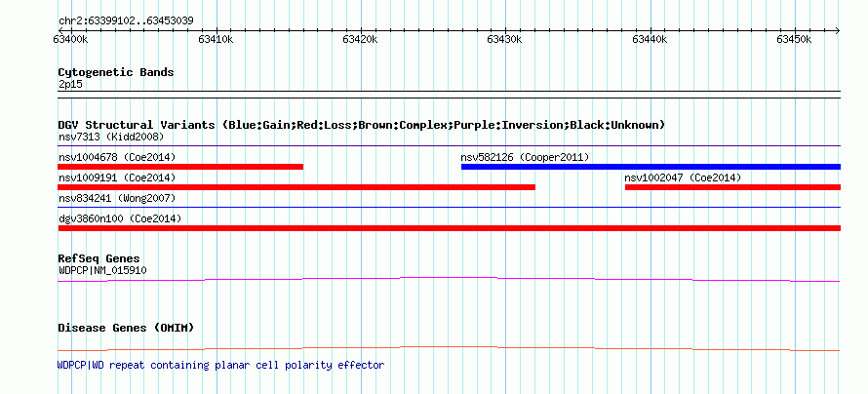868x394 pixels.
Task: Open the nsv834241 (Wong2007) label
Action: (x=117, y=198)
